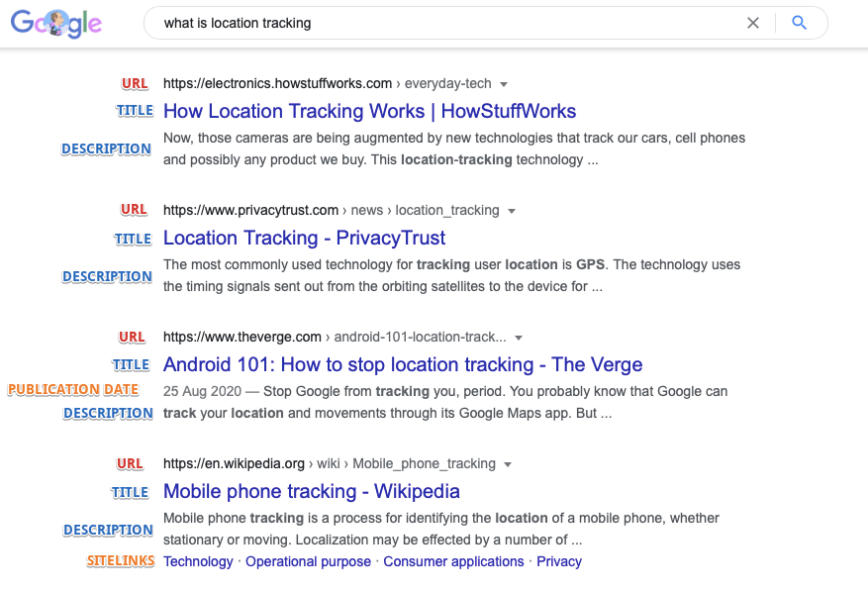Viewport: 868px width, 592px height.
Task: Click the www.theverge.com URL breadcrumb
Action: tap(335, 338)
